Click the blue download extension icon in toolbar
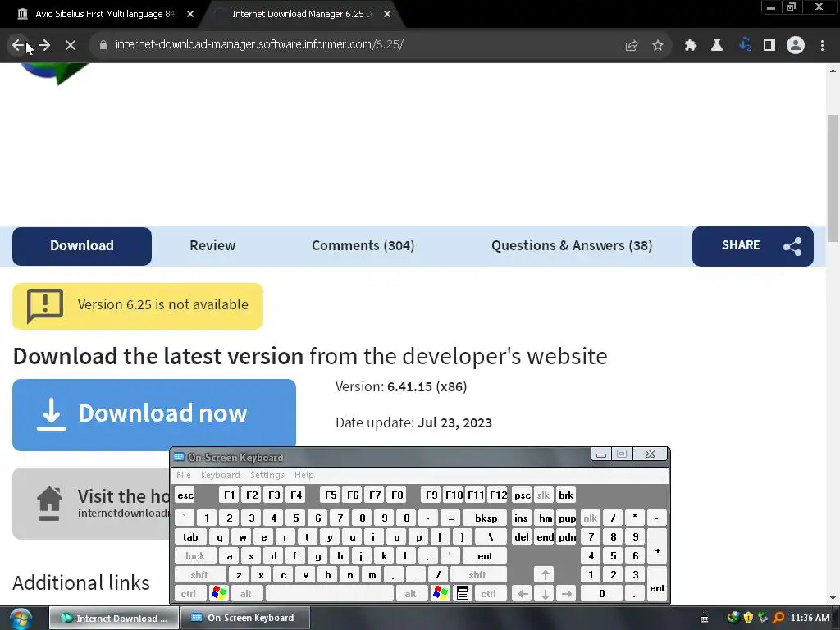Viewport: 840px width, 630px height. 745,45
